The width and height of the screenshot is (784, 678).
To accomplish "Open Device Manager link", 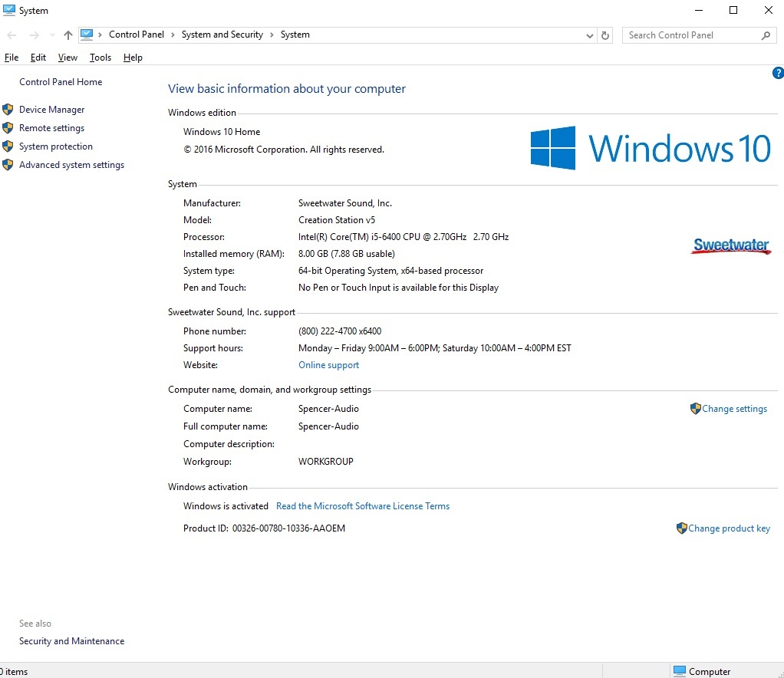I will (52, 110).
